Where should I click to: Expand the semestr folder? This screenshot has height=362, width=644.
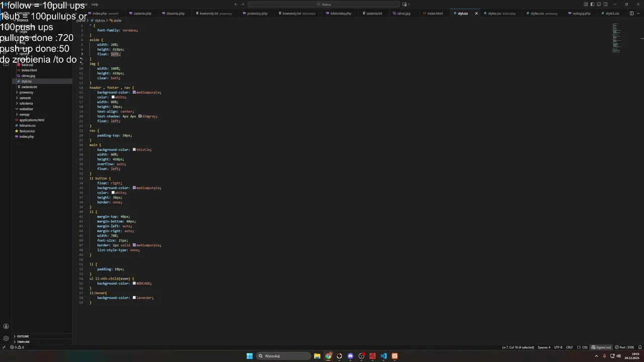click(42, 98)
